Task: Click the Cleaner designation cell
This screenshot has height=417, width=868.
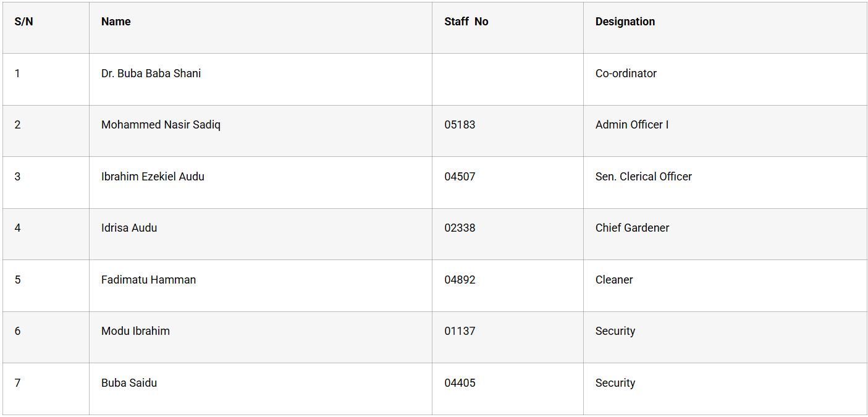Action: [614, 280]
